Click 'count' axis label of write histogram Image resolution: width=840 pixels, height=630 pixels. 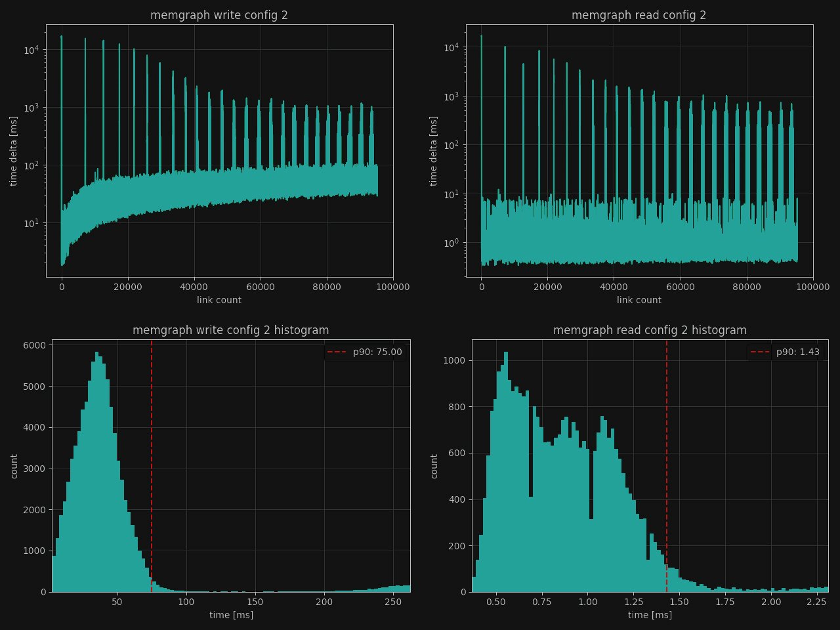pos(14,465)
